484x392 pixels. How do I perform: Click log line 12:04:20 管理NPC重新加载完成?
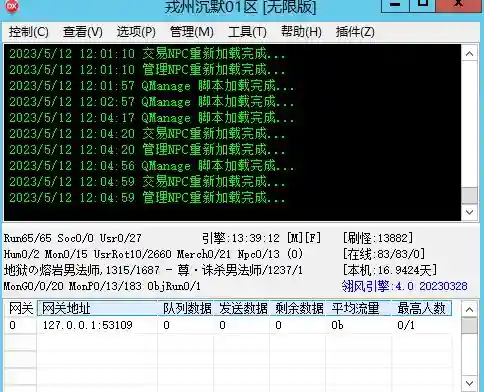point(147,150)
